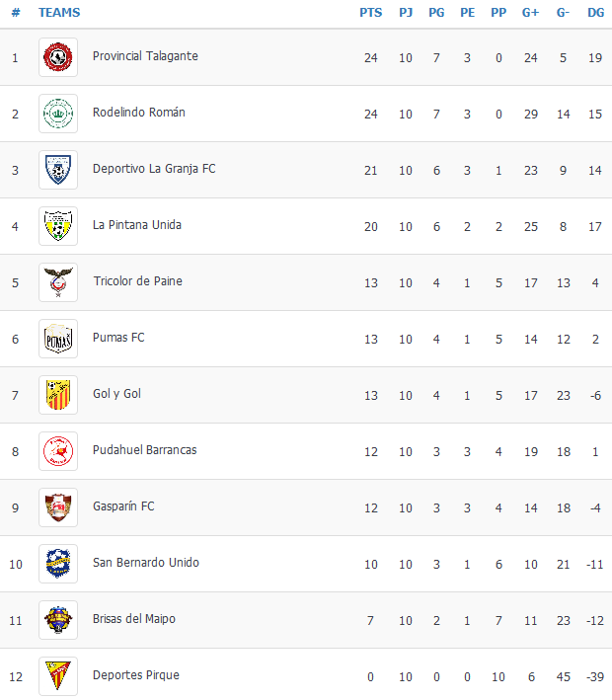Sort by the DG column header
Viewport: 612px width, 700px height.
click(x=595, y=13)
